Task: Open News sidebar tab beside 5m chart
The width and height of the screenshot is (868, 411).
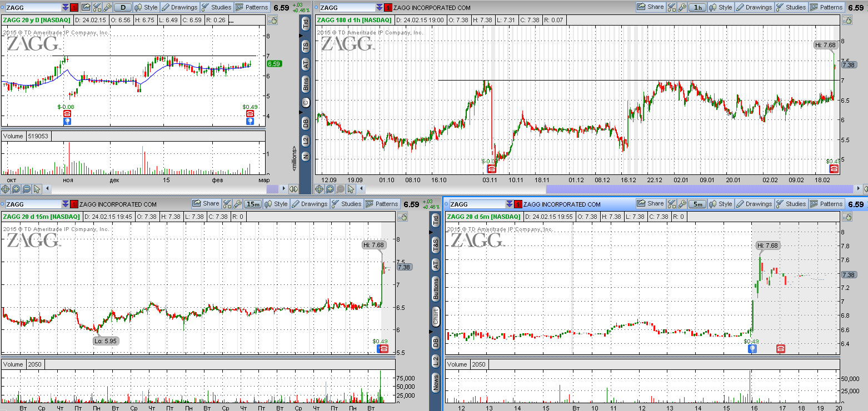Action: pyautogui.click(x=436, y=382)
